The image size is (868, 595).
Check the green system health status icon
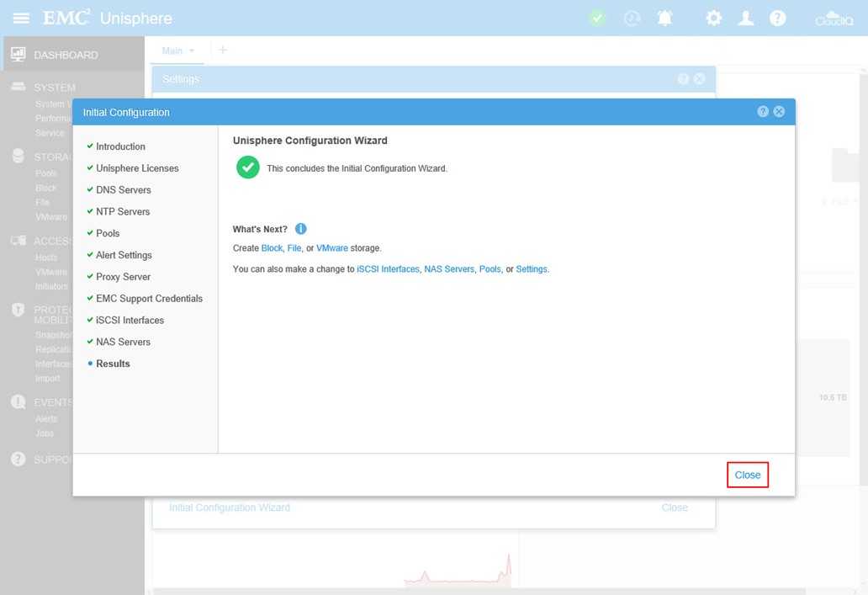point(597,19)
